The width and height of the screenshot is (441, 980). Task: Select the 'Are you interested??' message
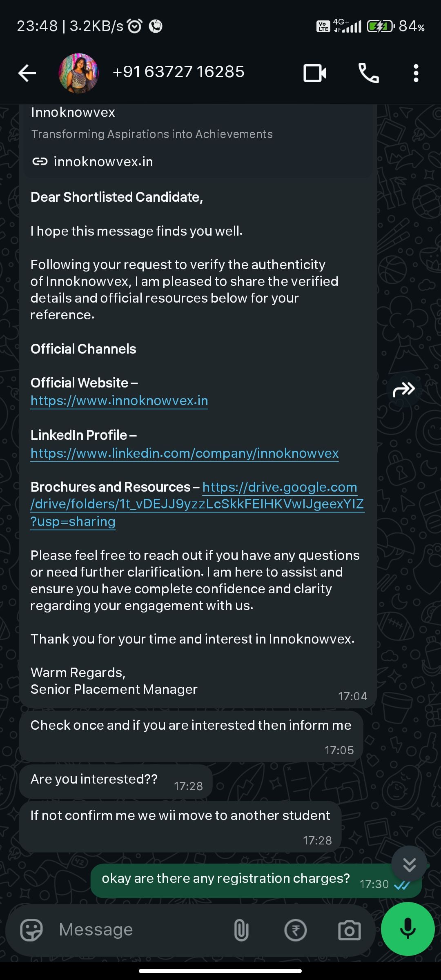(116, 782)
